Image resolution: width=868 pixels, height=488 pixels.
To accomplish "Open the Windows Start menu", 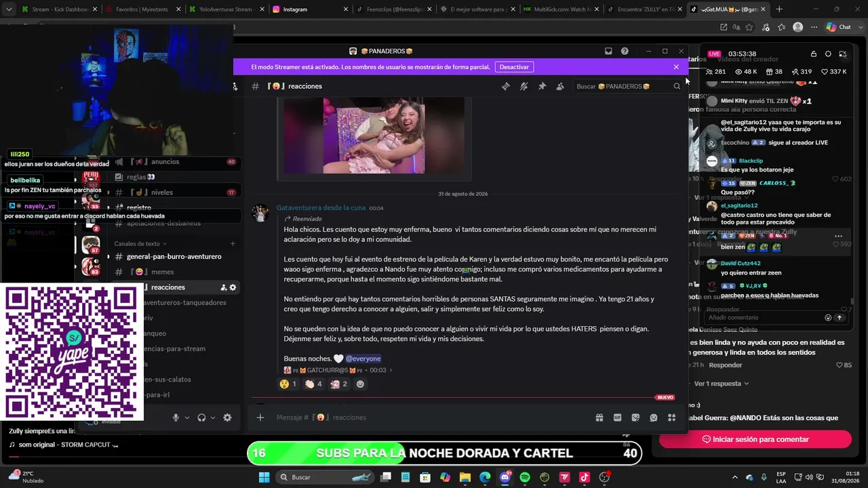I will point(264,477).
